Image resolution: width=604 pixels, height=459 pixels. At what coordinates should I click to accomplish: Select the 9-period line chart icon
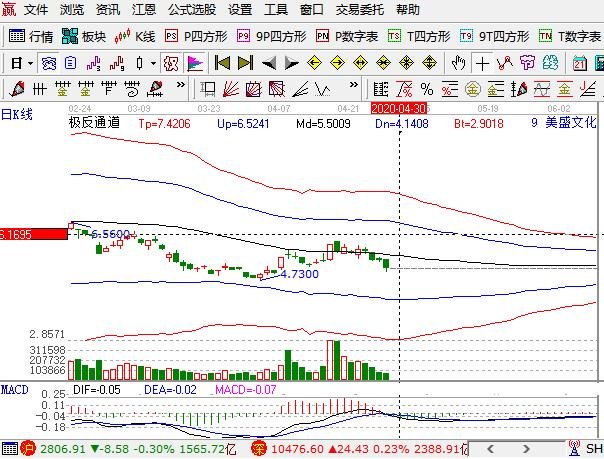click(x=117, y=64)
